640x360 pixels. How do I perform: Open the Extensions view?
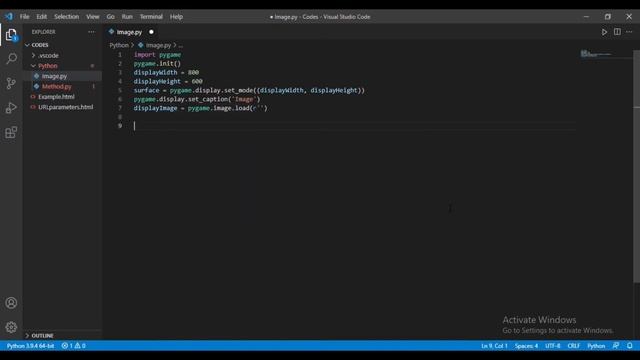click(x=11, y=132)
